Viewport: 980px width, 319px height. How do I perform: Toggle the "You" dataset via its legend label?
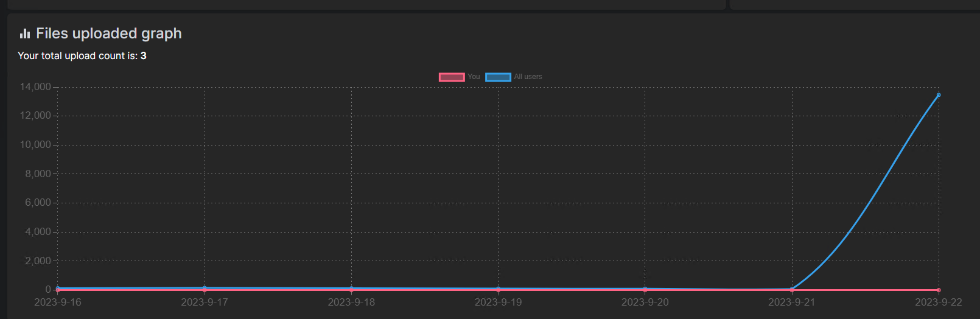coord(474,77)
